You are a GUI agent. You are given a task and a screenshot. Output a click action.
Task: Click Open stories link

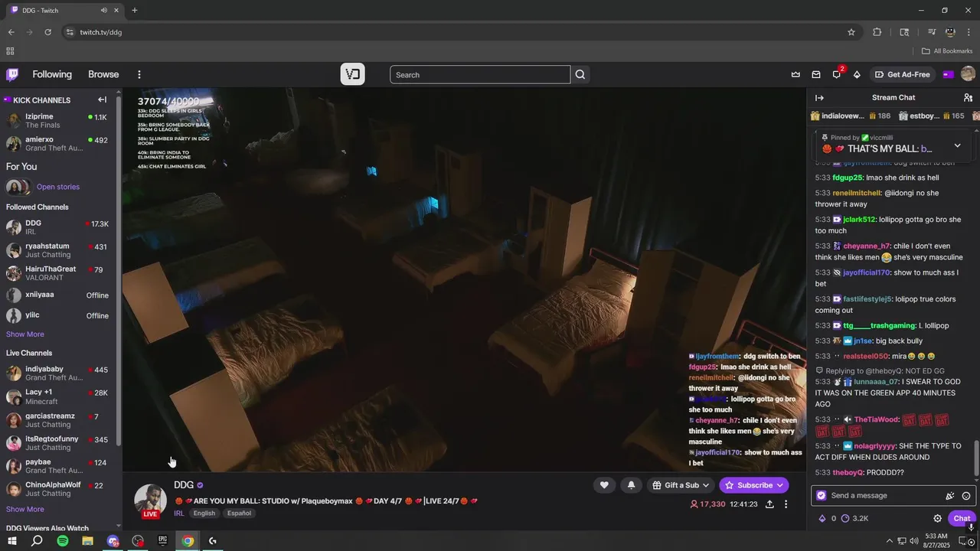58,187
